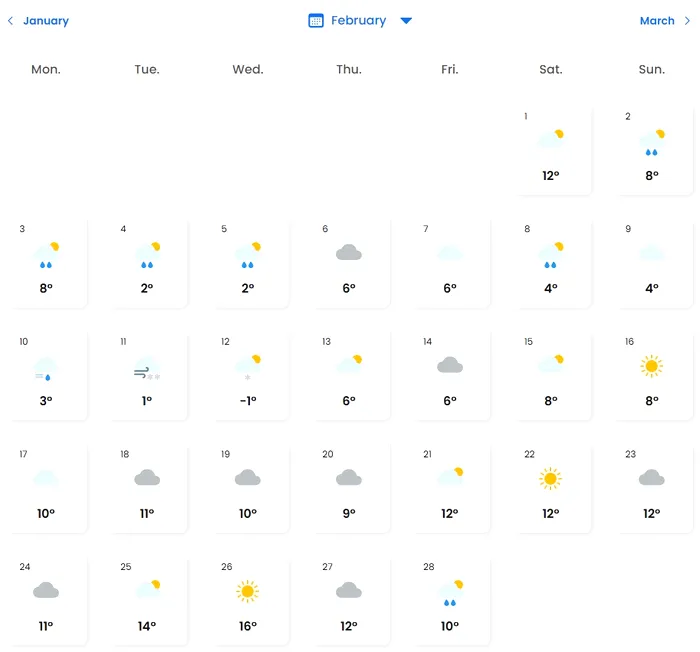Expand the month selector via February label
This screenshot has width=700, height=652.
click(358, 21)
